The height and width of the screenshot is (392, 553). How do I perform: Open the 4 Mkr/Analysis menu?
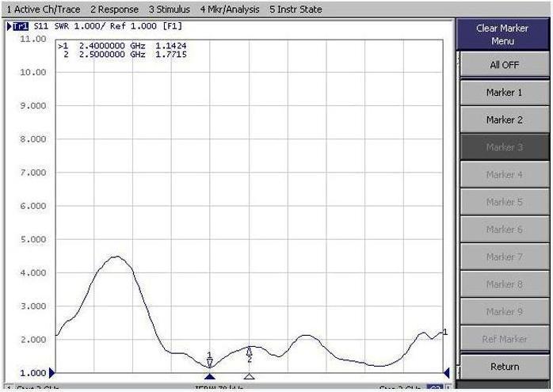[x=230, y=10]
